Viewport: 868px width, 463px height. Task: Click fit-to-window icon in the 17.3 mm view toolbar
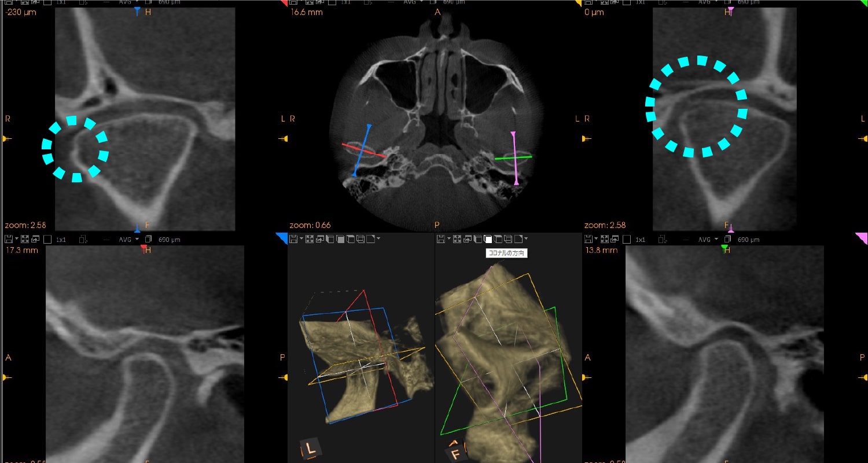25,240
